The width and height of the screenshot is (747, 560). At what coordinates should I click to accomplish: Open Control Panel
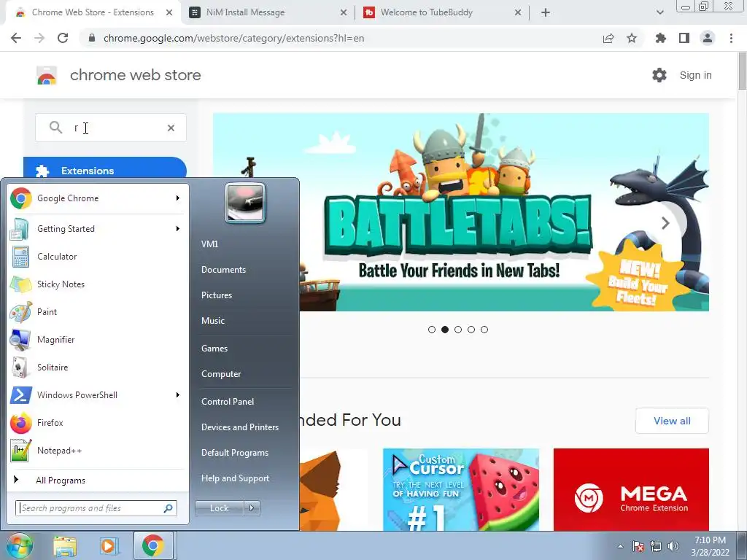228,402
